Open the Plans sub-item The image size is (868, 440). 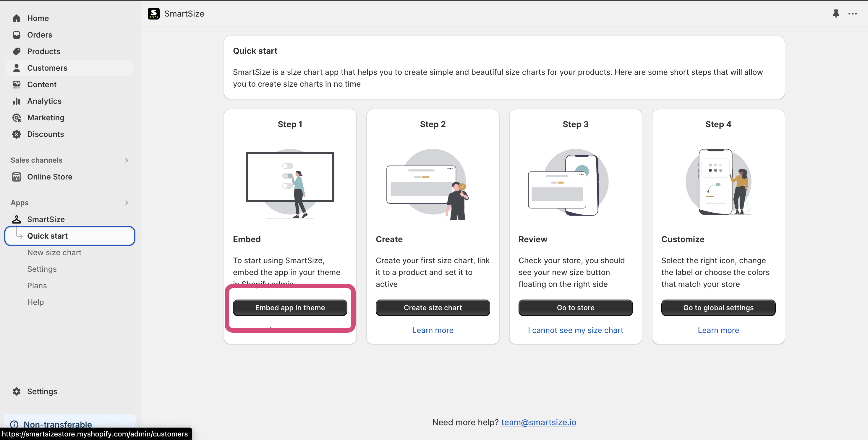[37, 285]
